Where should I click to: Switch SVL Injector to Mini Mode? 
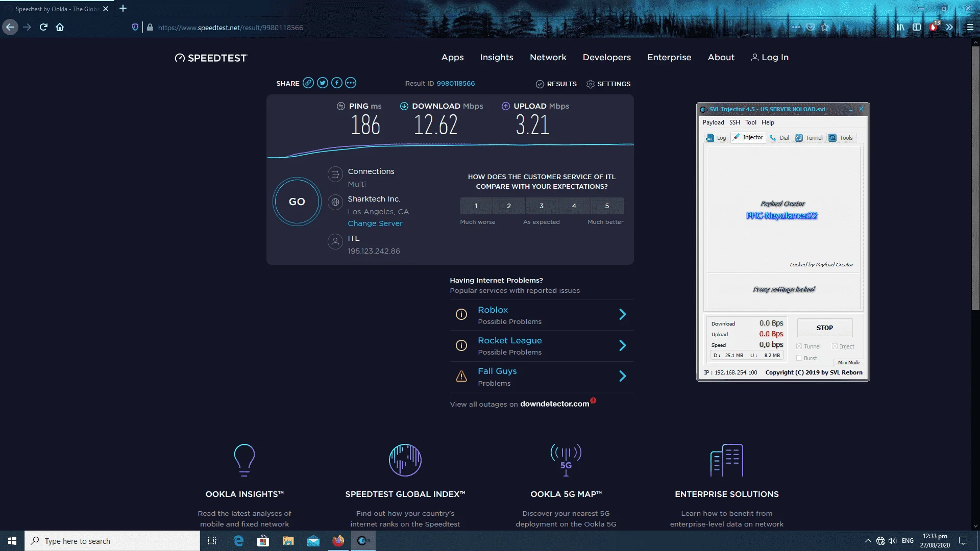849,363
